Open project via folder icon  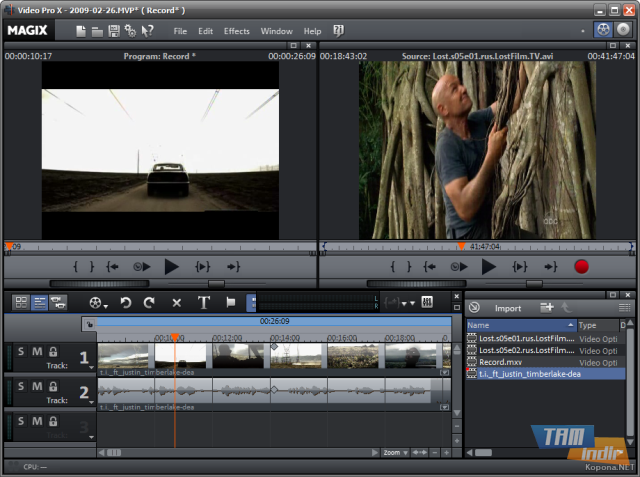(x=97, y=31)
